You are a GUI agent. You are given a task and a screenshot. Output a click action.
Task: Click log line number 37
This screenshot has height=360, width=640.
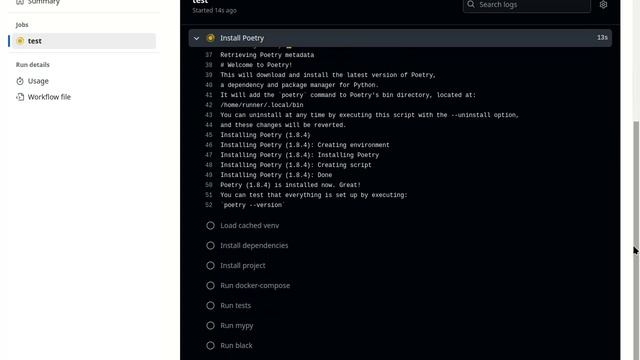(209, 55)
